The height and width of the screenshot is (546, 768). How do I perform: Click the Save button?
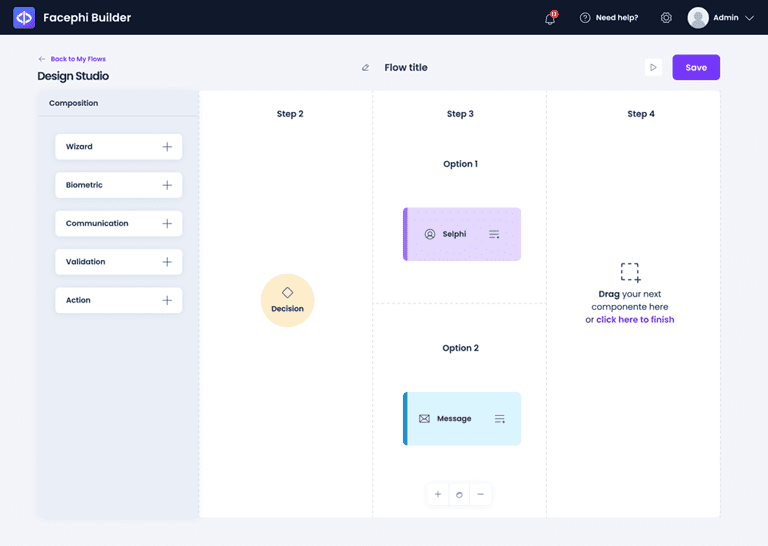click(696, 68)
